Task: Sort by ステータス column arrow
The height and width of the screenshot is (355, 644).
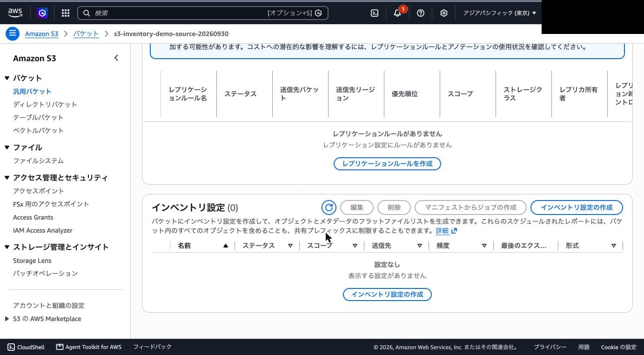Action: (x=290, y=246)
